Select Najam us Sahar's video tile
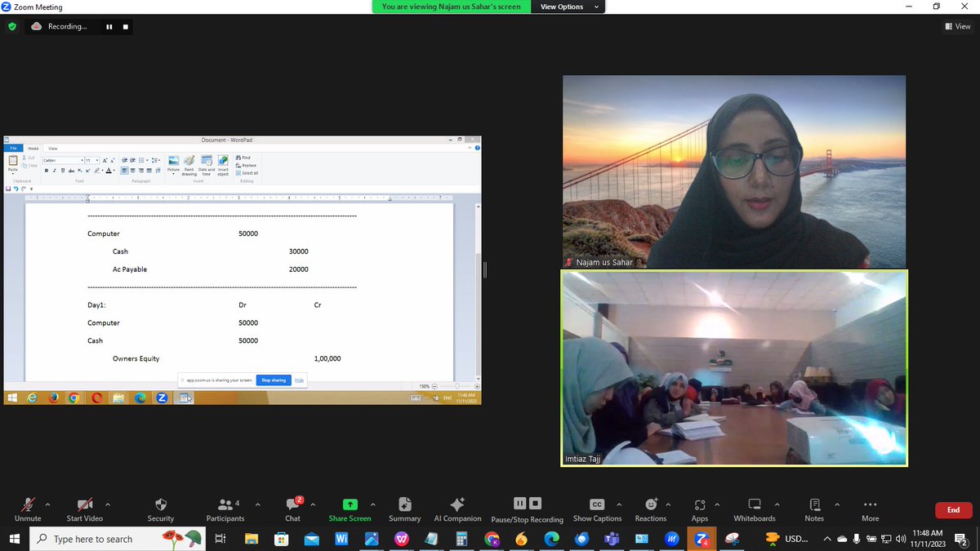The image size is (980, 551). 734,171
